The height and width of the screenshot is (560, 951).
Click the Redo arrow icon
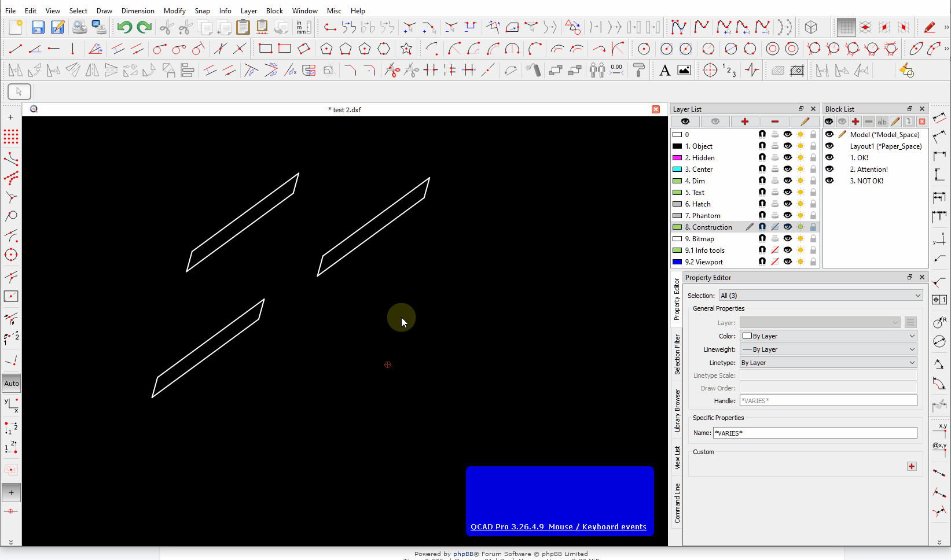tap(144, 27)
